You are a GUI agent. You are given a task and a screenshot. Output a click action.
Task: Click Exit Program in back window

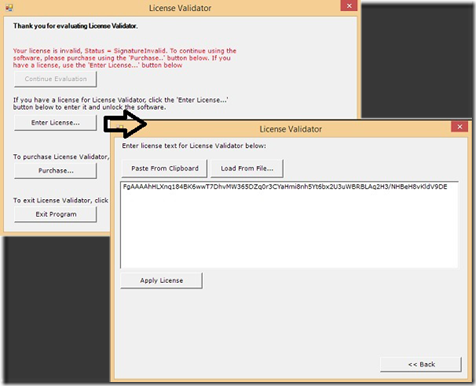click(55, 214)
